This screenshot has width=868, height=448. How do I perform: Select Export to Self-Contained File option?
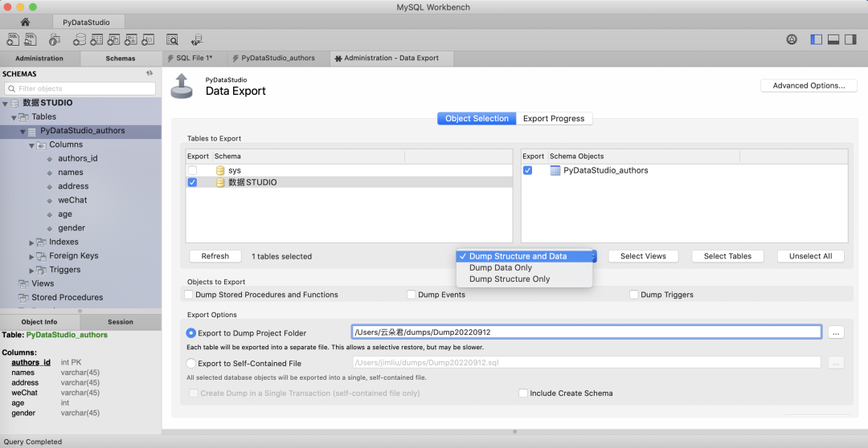[191, 364]
